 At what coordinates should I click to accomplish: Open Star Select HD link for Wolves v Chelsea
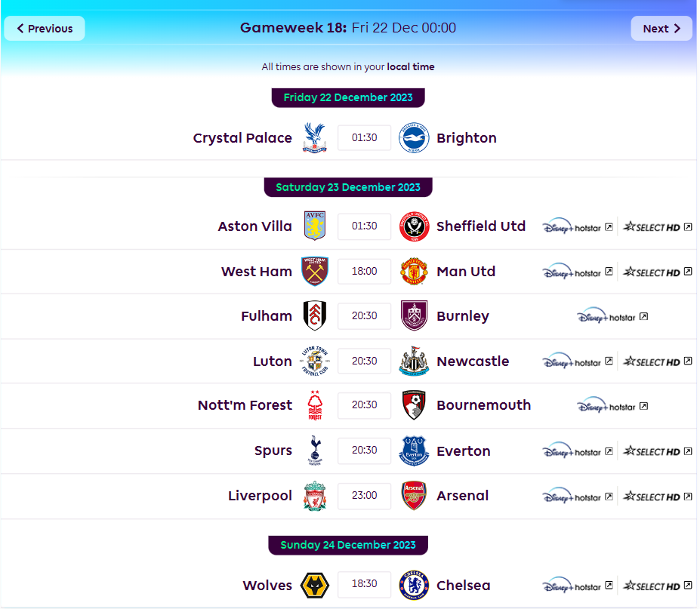657,586
